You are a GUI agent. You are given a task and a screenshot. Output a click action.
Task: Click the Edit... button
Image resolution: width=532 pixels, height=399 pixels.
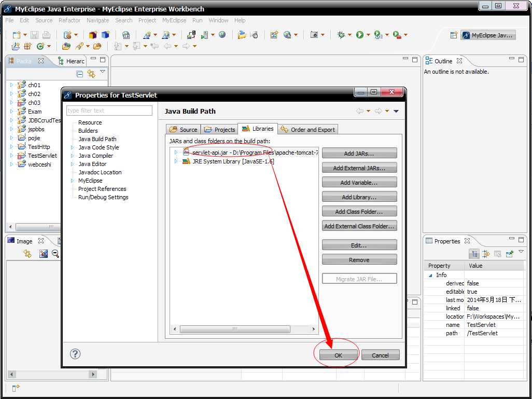click(359, 245)
